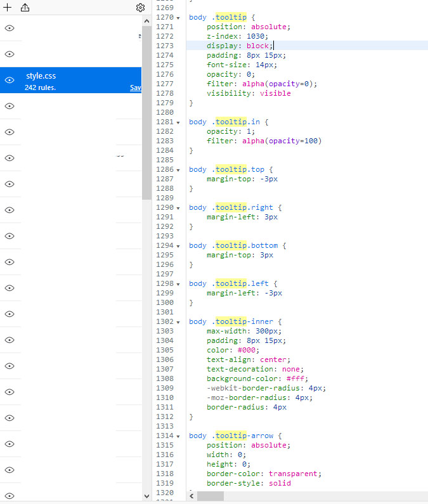Toggle the last eye icon in the list
The image size is (428, 504).
(x=10, y=496)
